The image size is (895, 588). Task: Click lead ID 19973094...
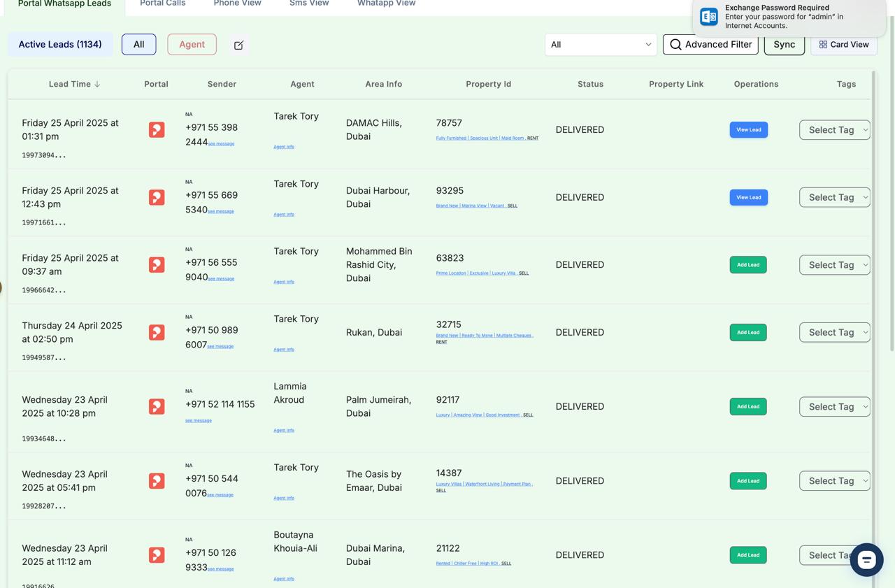[44, 155]
